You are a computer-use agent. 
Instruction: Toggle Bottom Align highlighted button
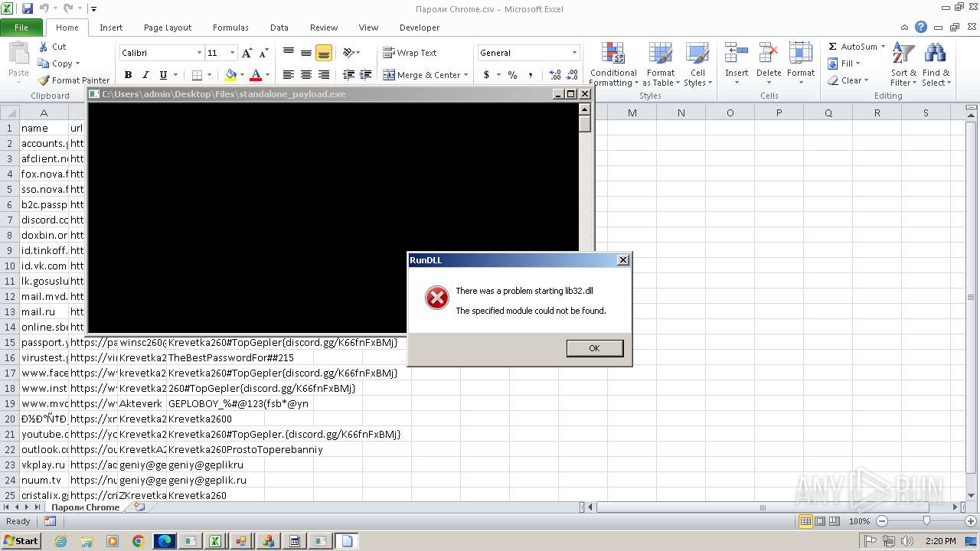pyautogui.click(x=324, y=53)
